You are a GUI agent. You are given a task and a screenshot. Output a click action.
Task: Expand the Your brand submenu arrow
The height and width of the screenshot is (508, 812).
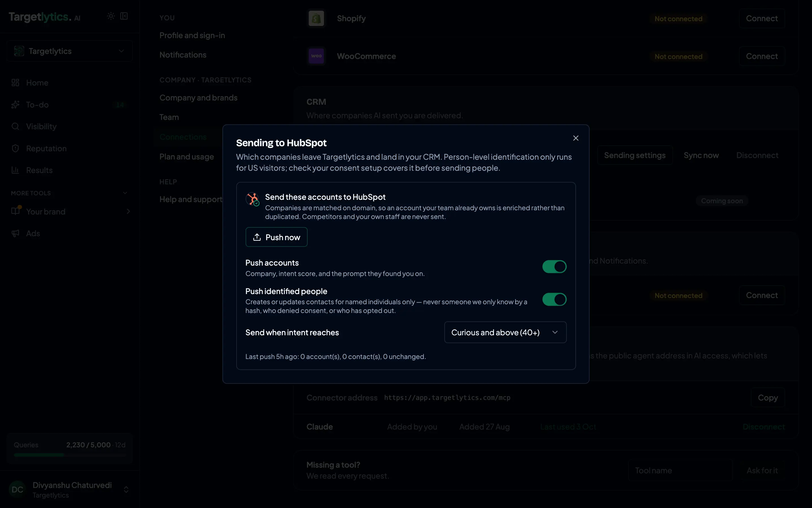[128, 211]
